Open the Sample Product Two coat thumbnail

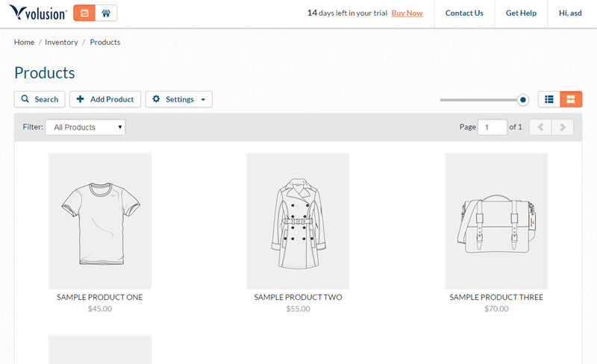(298, 222)
